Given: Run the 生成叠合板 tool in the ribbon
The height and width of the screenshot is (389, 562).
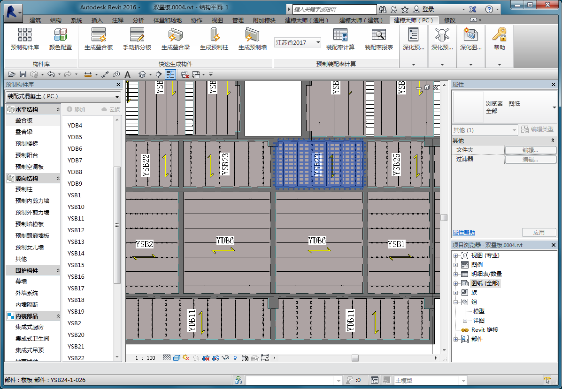Looking at the screenshot, I should pos(99,39).
